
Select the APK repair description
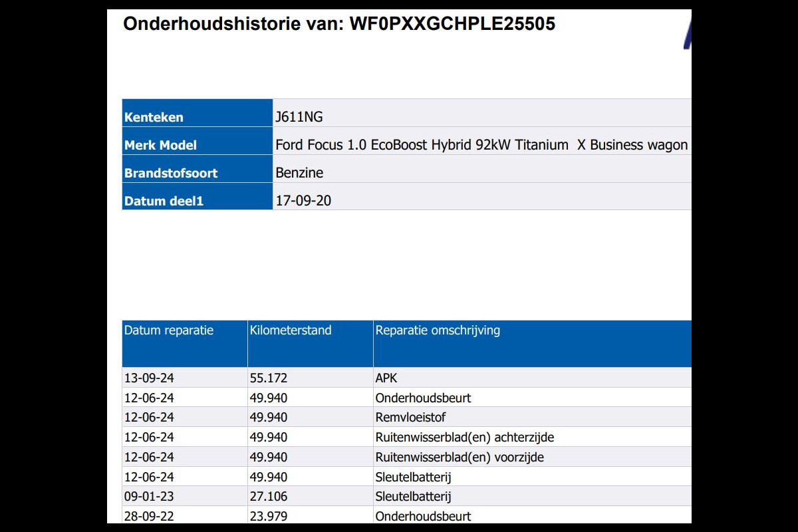pos(386,378)
